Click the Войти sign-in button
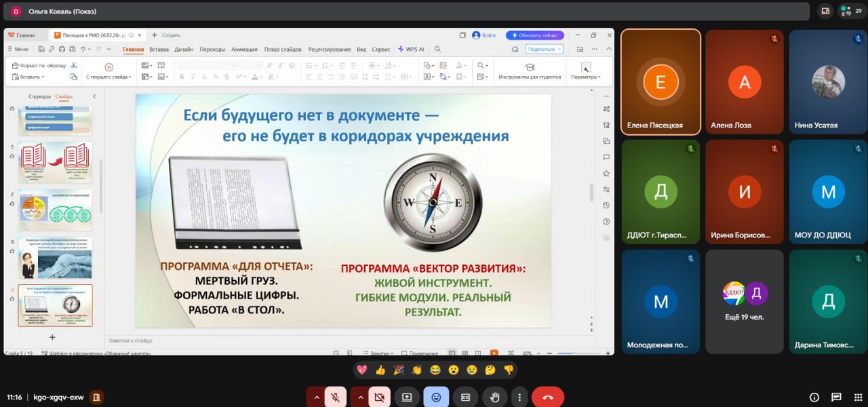Image resolution: width=868 pixels, height=407 pixels. pyautogui.click(x=484, y=35)
